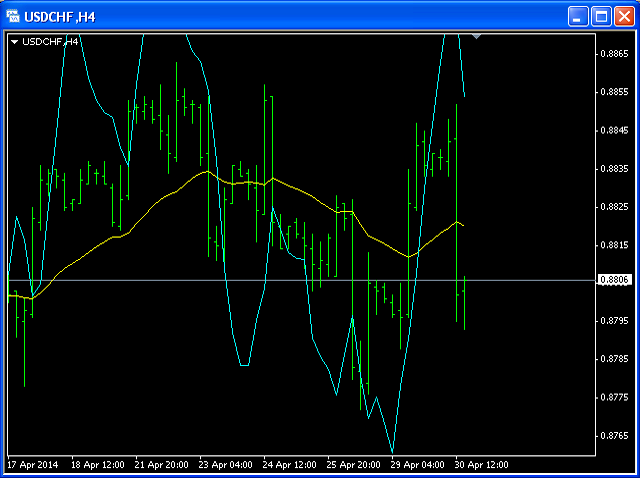
Task: Click the 0.8865 price scale label
Action: coord(614,53)
